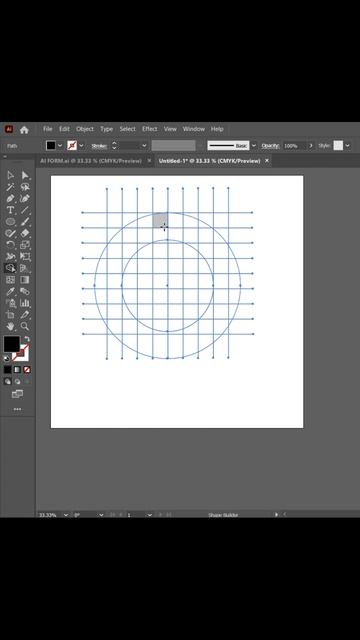360x640 pixels.
Task: Activate the Hand tool
Action: pyautogui.click(x=10, y=327)
